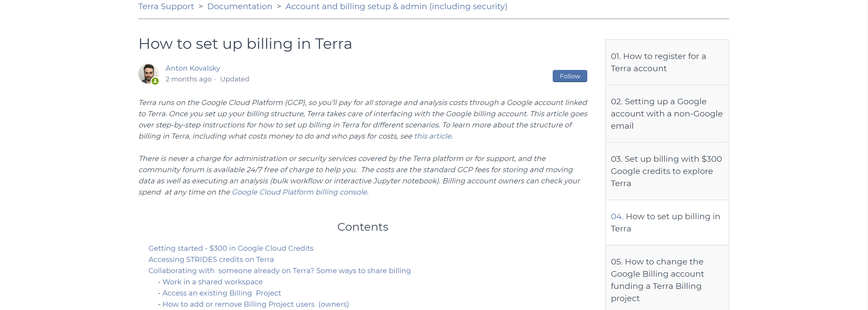Open 'How to add or remove Billing Project users'

[x=256, y=304]
